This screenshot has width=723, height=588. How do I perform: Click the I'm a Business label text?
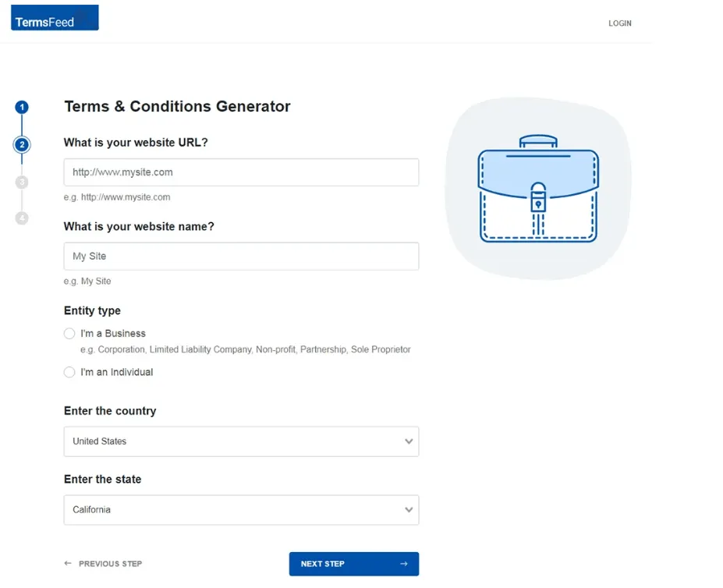pos(113,334)
